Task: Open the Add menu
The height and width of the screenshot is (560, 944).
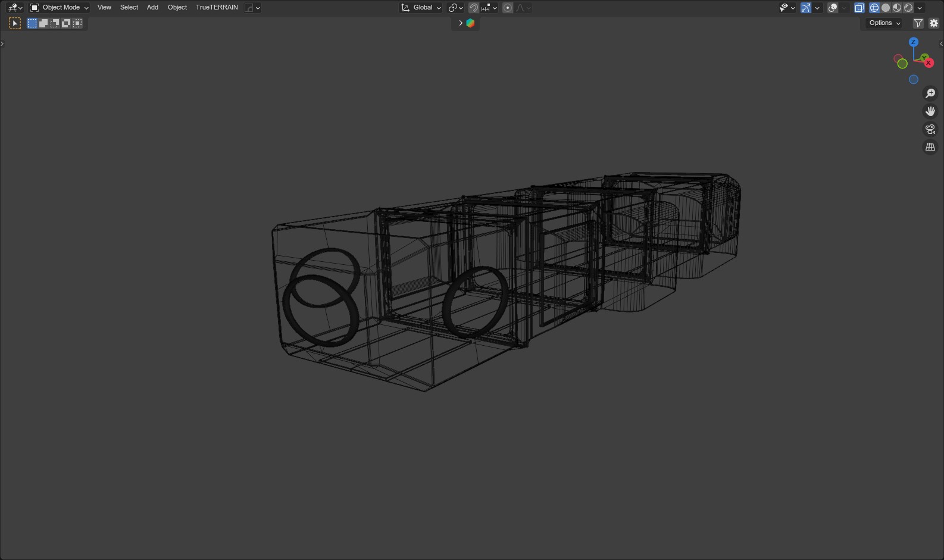Action: tap(152, 8)
